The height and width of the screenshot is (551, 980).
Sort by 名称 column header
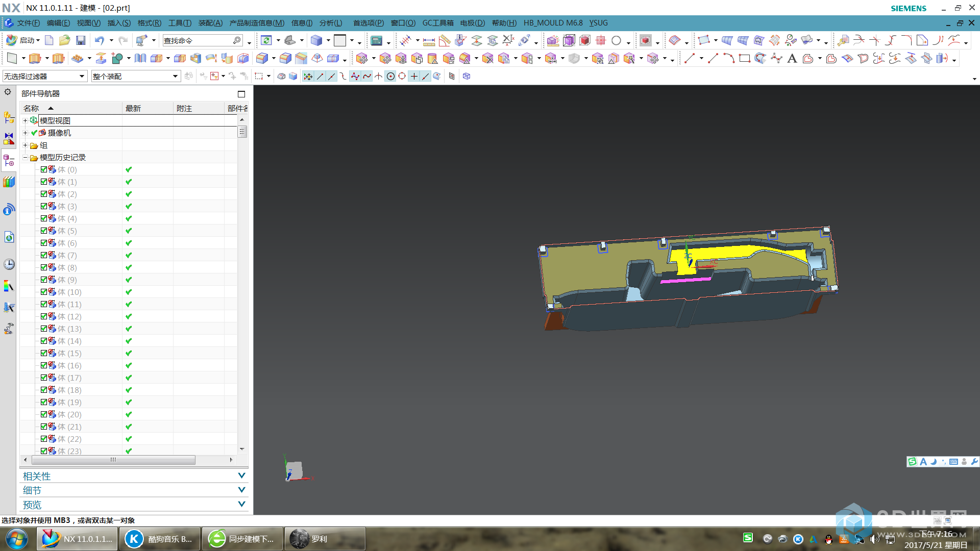71,108
